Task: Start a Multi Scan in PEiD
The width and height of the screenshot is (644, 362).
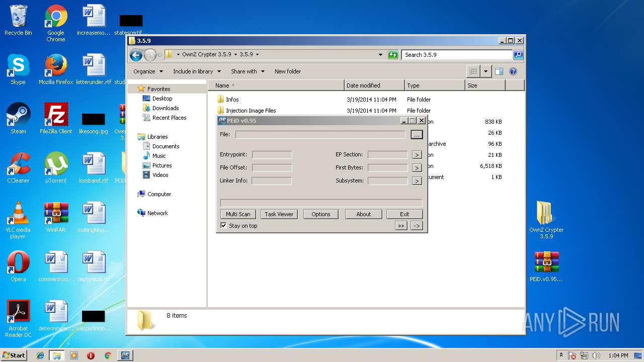Action: (238, 214)
